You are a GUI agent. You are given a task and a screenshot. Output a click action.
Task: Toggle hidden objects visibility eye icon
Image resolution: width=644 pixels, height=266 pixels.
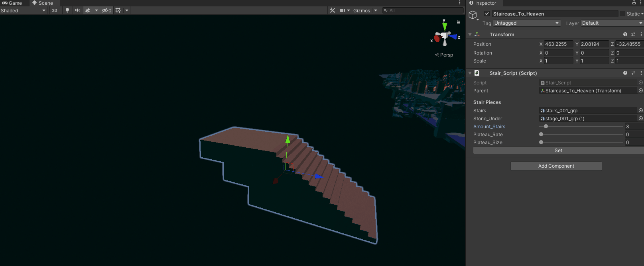[x=106, y=10]
